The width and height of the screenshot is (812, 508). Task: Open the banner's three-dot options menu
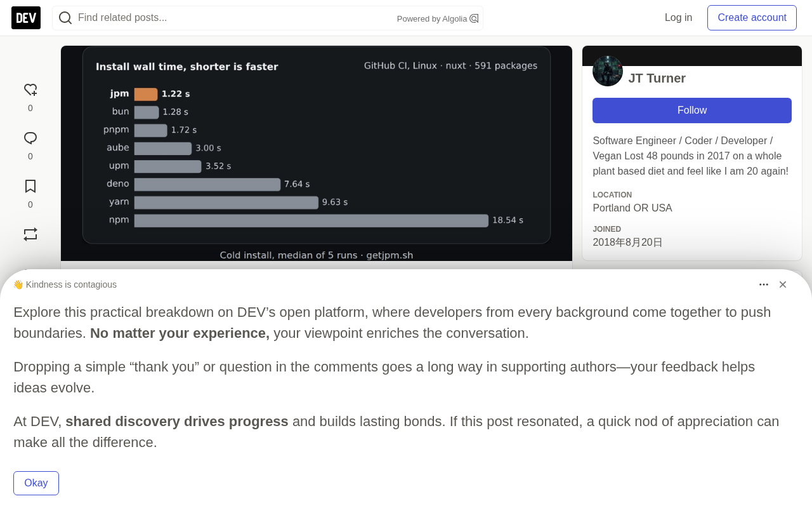(x=764, y=284)
